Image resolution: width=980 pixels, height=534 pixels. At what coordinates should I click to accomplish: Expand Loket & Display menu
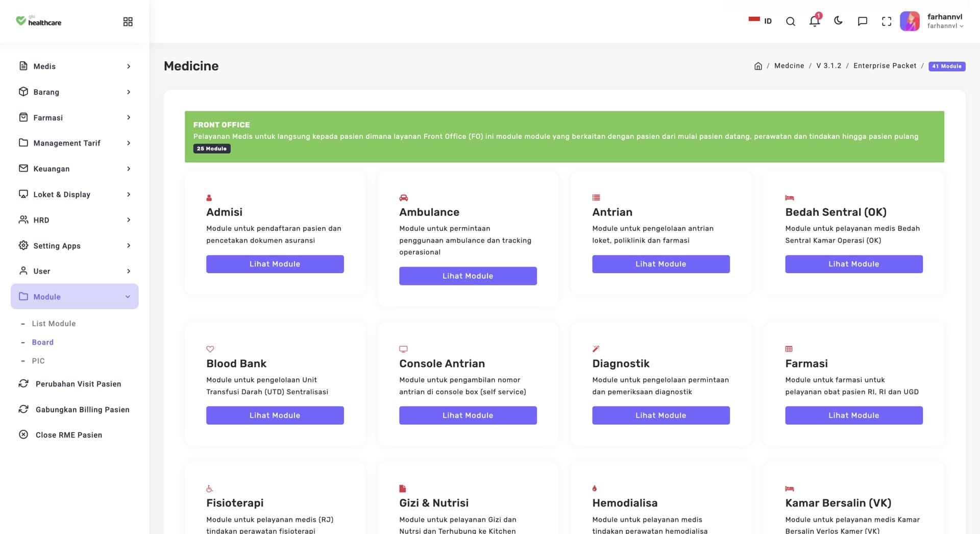click(x=75, y=194)
